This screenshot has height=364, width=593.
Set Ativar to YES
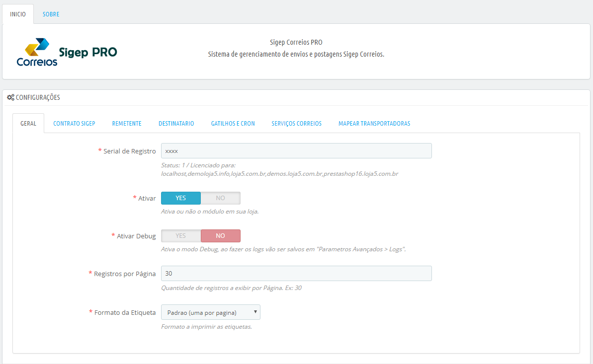point(181,198)
